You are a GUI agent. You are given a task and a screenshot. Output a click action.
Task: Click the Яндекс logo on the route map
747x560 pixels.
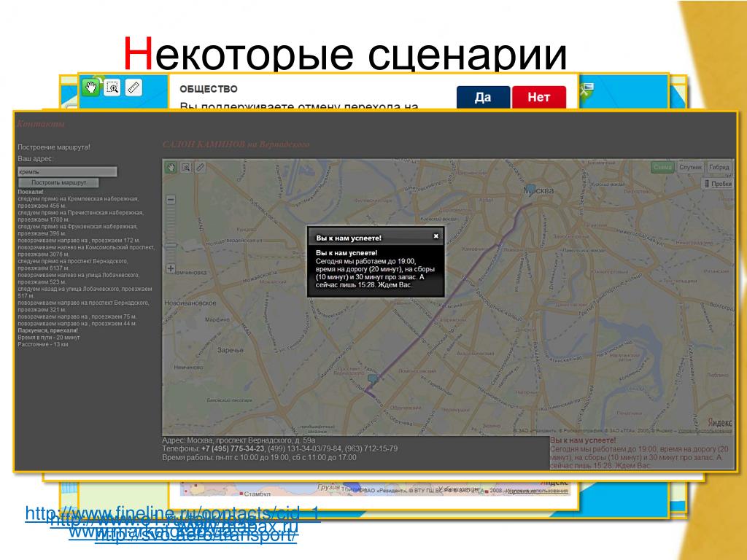click(x=719, y=422)
